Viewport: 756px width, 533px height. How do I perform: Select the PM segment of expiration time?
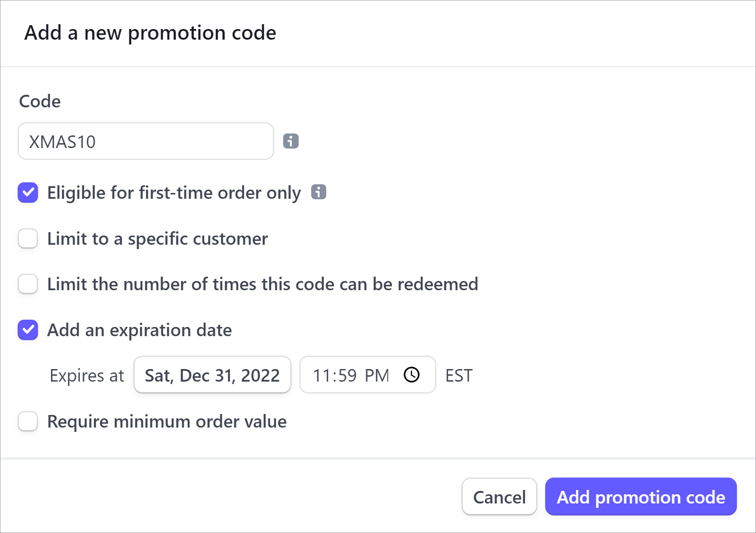click(377, 376)
